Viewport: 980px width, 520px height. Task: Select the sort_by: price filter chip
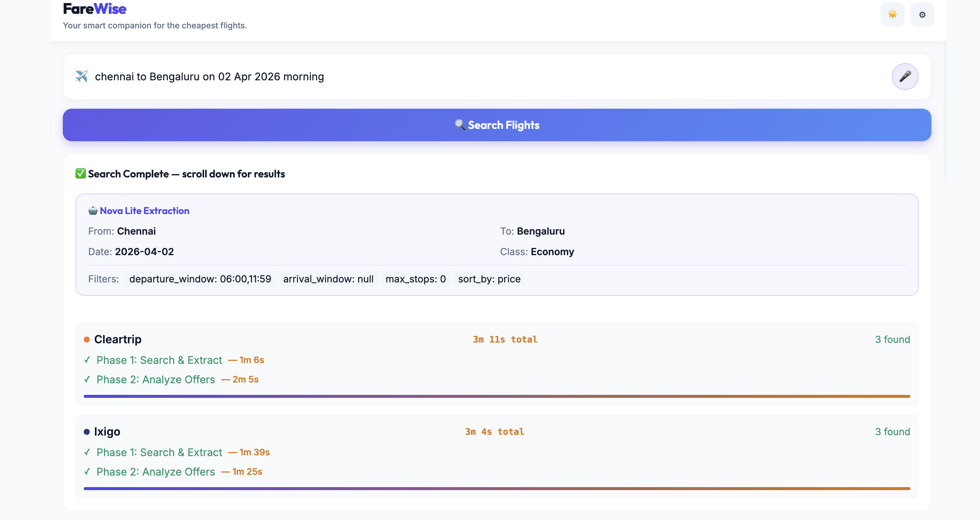point(489,279)
